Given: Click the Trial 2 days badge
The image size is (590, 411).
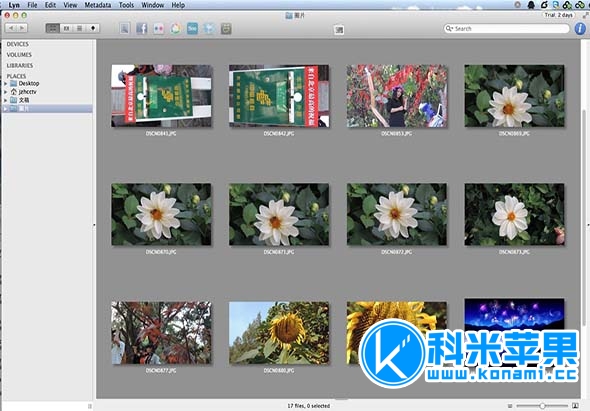Looking at the screenshot, I should (x=558, y=15).
